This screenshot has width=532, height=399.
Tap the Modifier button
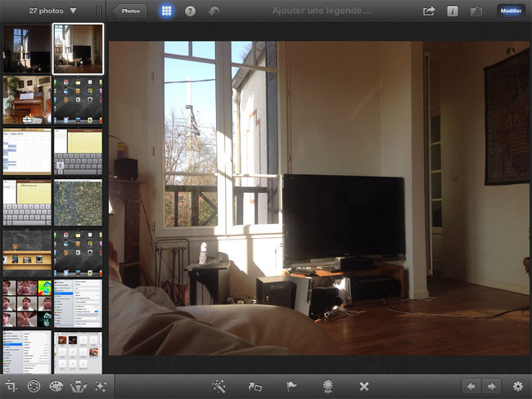click(x=511, y=11)
